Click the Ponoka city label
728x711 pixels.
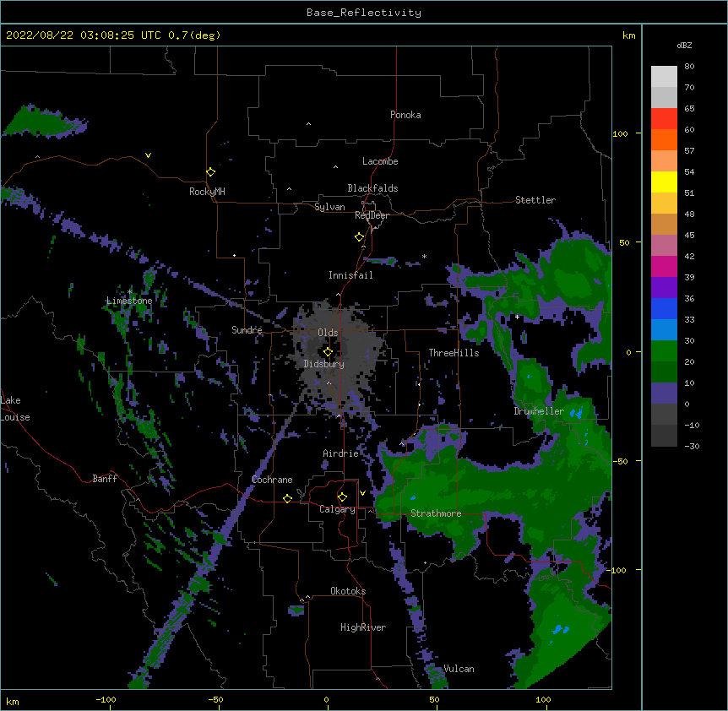(x=405, y=115)
